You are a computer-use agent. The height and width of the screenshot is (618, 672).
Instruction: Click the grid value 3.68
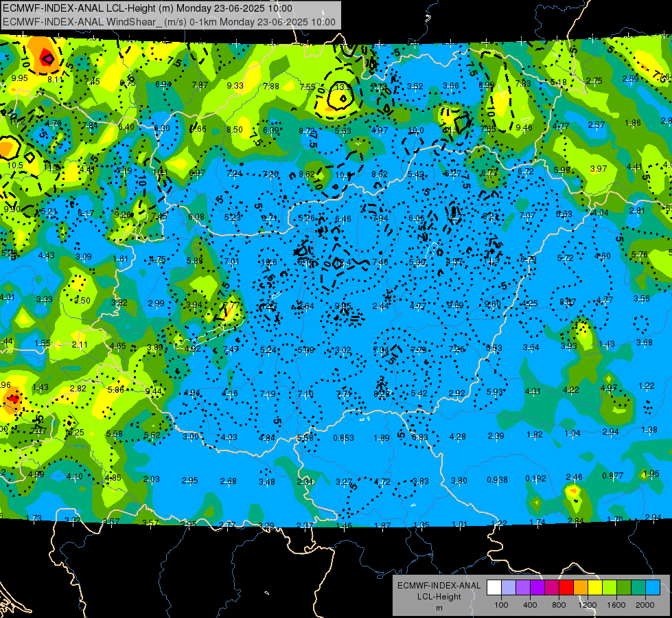point(644,342)
